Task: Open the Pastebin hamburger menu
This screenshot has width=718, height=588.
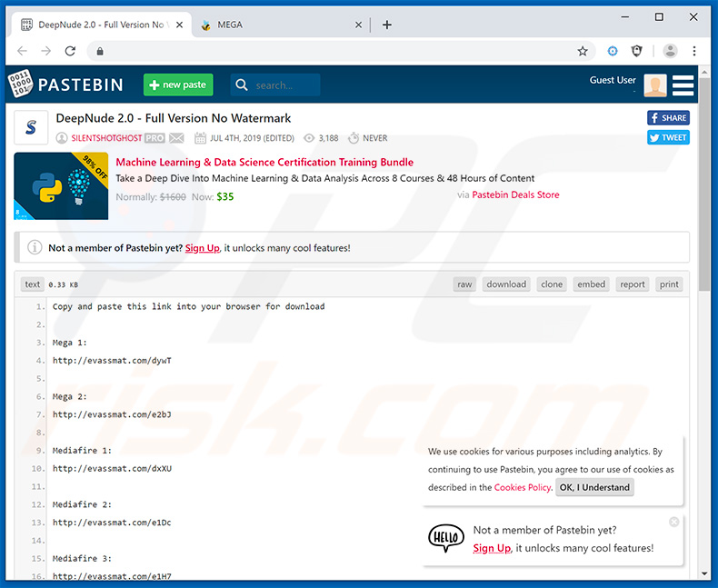Action: pyautogui.click(x=683, y=85)
